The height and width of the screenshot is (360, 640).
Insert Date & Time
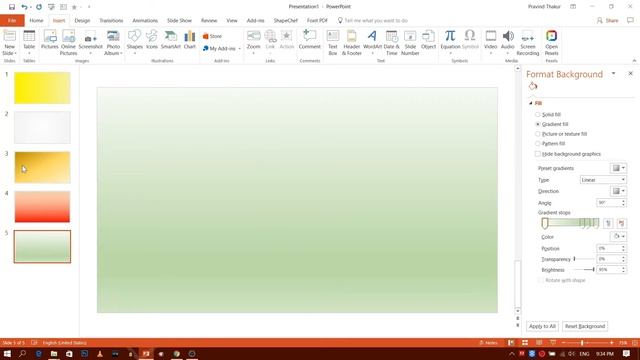[x=391, y=42]
